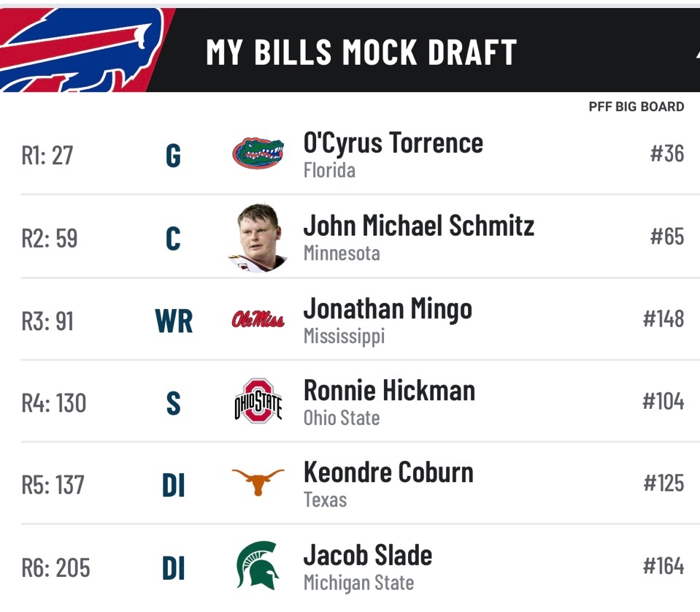Select the #148 big board ranking
700x612 pixels.
[664, 319]
